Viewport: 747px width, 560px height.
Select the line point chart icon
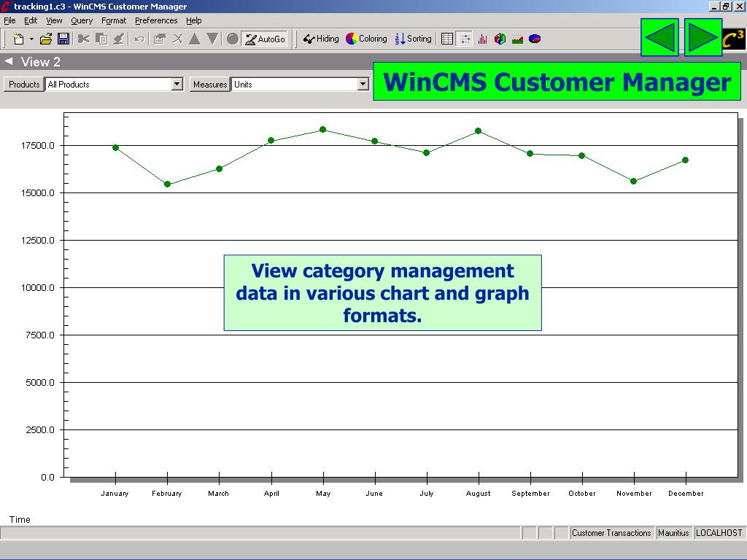tap(465, 39)
